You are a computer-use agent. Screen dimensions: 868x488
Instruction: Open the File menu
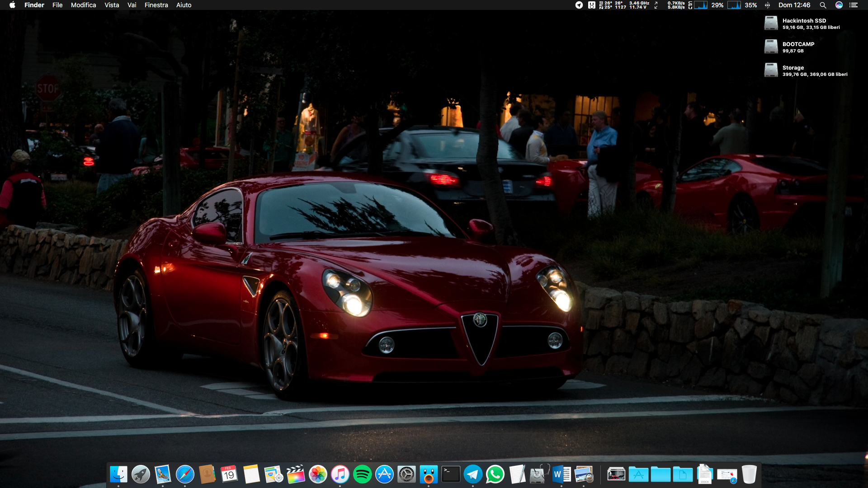pos(57,5)
